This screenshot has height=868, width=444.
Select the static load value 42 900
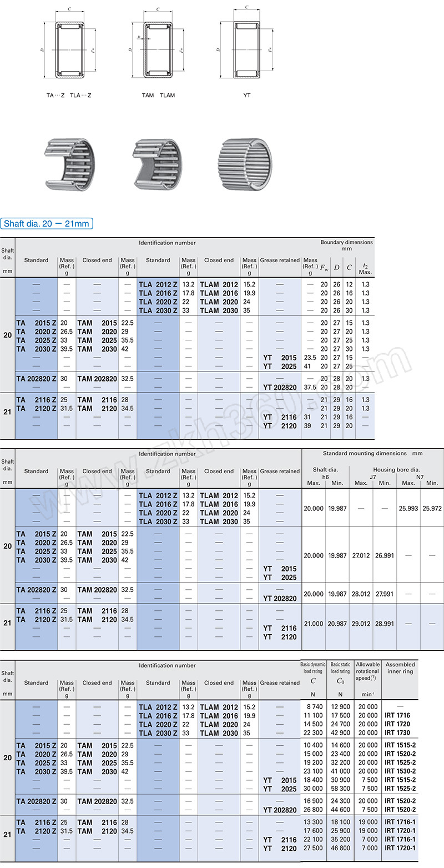(x=340, y=733)
